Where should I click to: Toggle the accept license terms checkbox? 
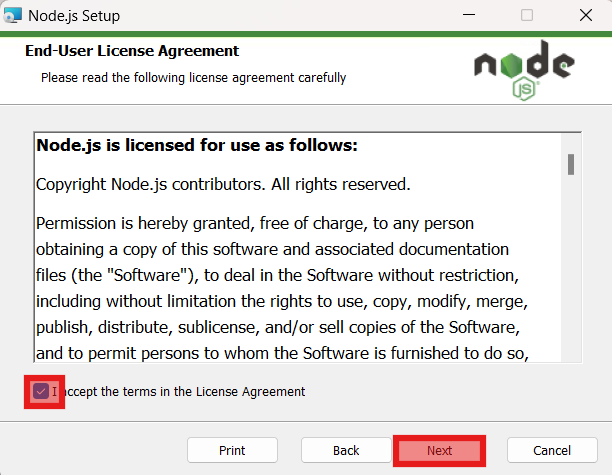[41, 391]
